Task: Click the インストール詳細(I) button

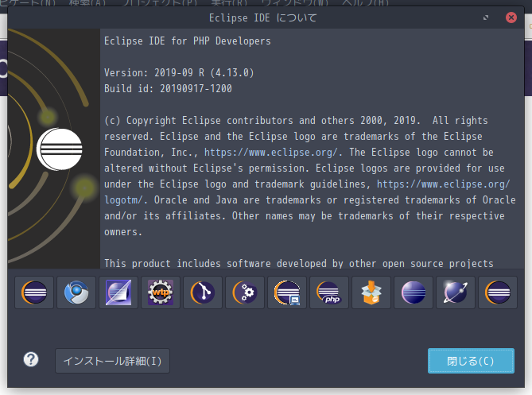Action: (x=112, y=361)
